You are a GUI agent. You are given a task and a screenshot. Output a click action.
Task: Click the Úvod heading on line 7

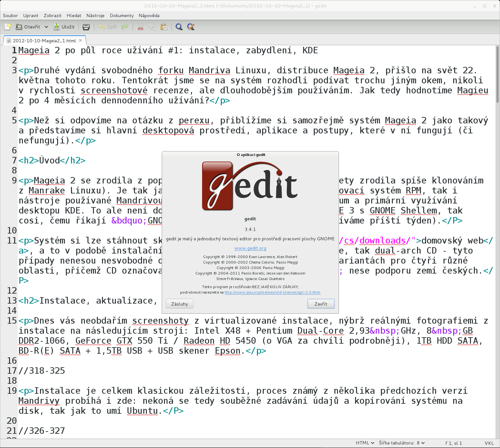[49, 160]
